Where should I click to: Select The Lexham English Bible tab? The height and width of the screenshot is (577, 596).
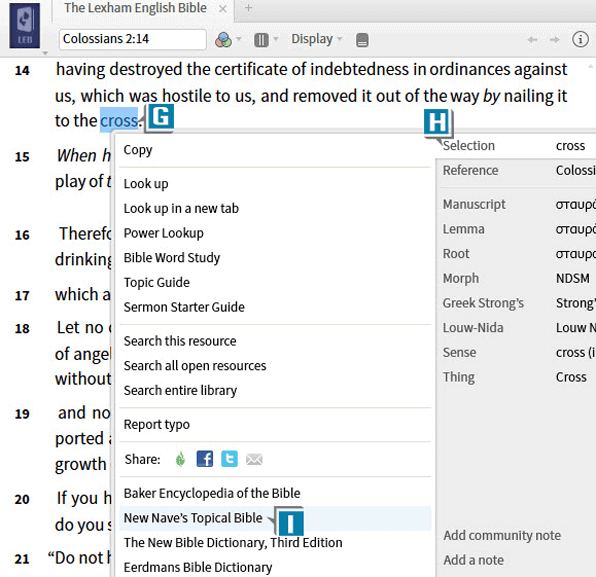click(x=135, y=8)
